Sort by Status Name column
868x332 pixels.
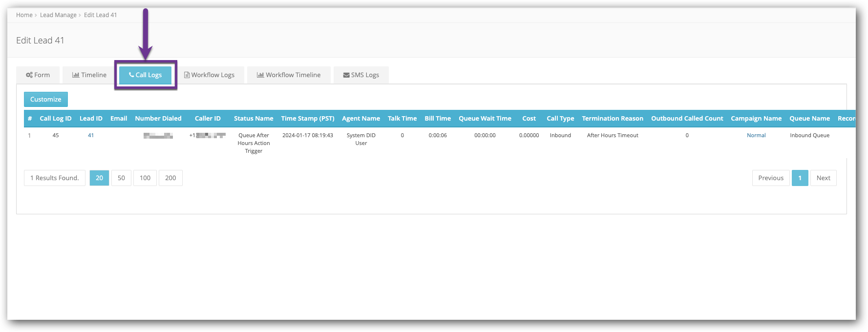pyautogui.click(x=254, y=119)
